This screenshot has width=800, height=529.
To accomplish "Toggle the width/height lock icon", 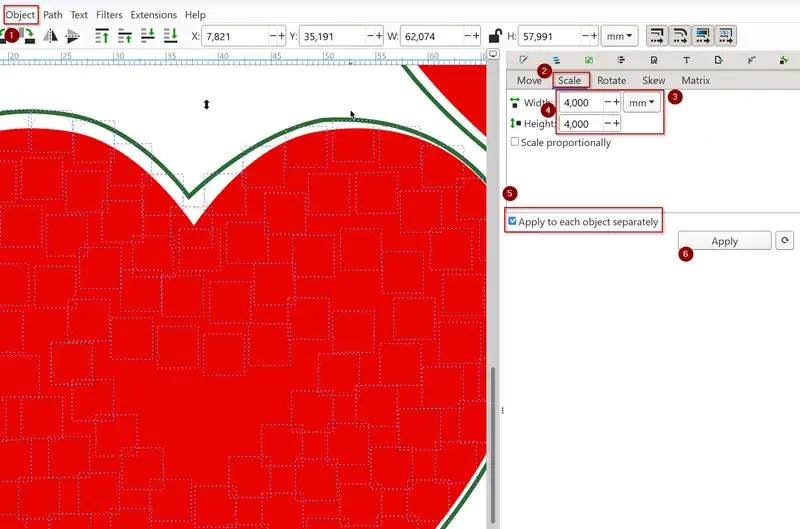I will click(x=495, y=36).
